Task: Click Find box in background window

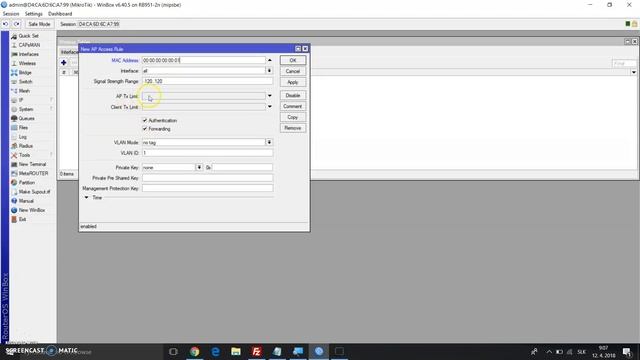Action: [624, 63]
